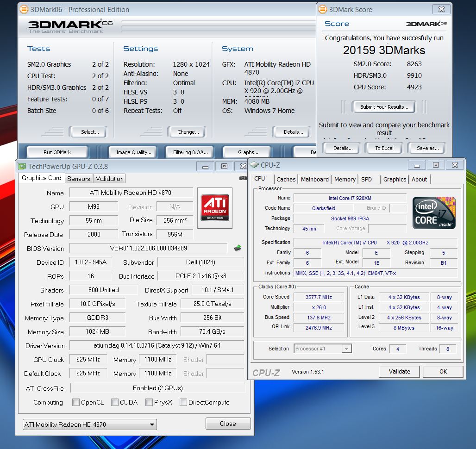Image resolution: width=476 pixels, height=449 pixels.
Task: Enable the OpenCL checkbox
Action: (76, 402)
